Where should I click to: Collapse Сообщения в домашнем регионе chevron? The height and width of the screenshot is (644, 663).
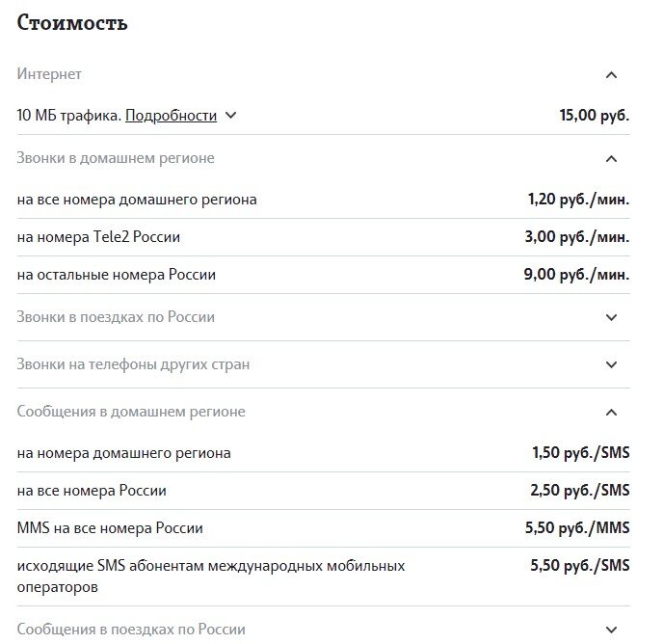[610, 412]
